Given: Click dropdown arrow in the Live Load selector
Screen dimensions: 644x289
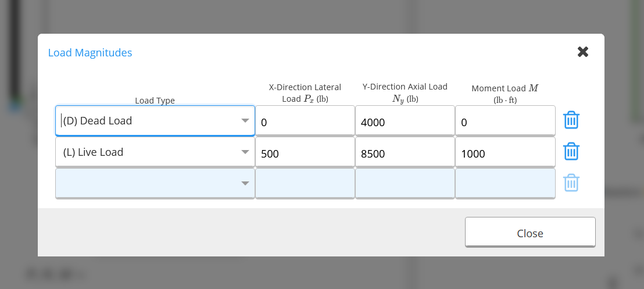Looking at the screenshot, I should [245, 152].
